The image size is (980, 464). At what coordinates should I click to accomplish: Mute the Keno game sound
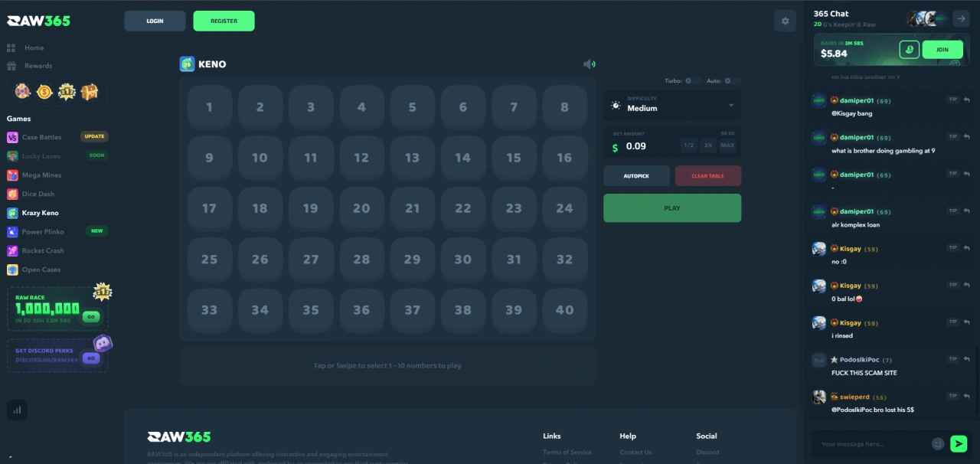(x=589, y=64)
